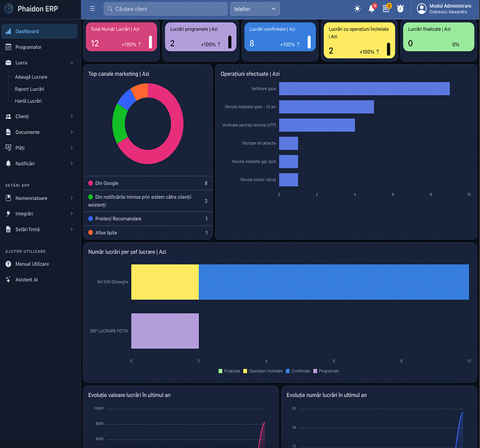Click the Montare kit detectie bar
Screen dimensions: 480x448
[x=289, y=143]
